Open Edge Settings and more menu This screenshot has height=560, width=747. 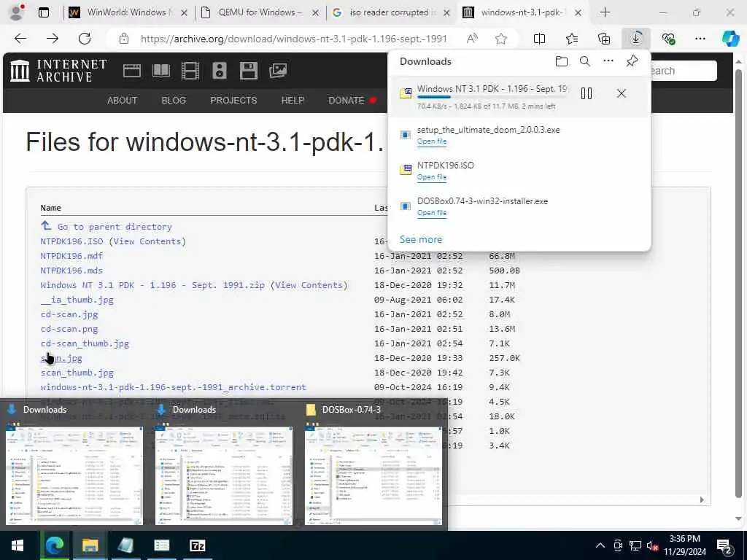point(700,39)
